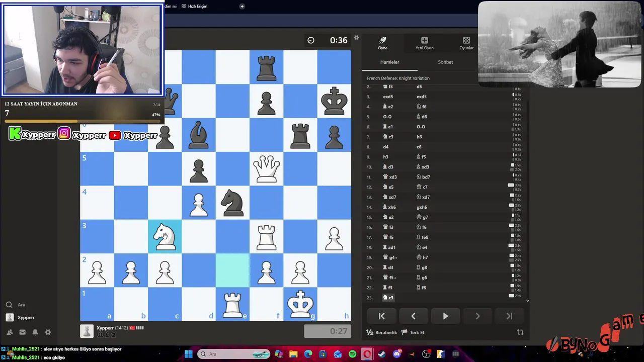Click the black rook on g6
Viewport: 644px width, 362px height.
(300, 135)
